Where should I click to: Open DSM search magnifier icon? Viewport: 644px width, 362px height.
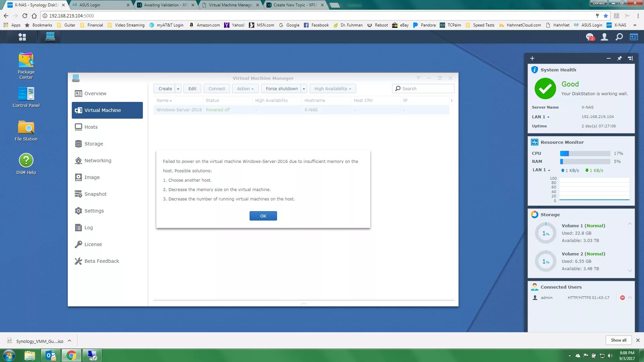click(619, 37)
